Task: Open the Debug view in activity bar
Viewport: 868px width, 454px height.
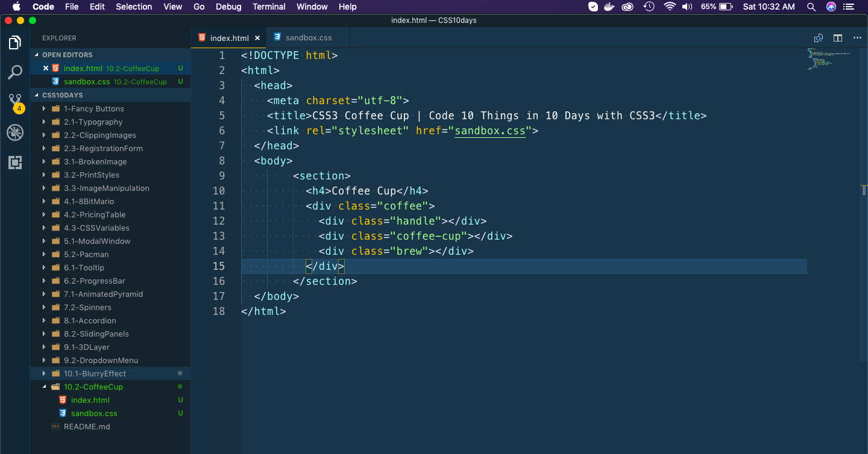Action: [15, 132]
